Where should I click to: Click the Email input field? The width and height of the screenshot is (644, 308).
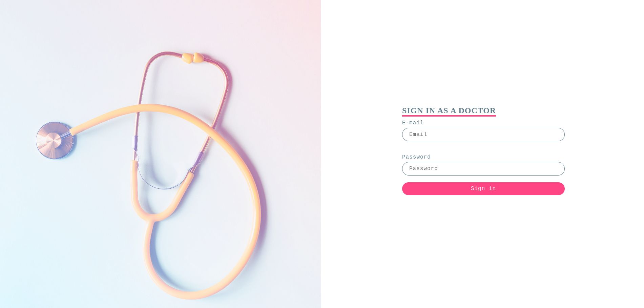coord(483,135)
